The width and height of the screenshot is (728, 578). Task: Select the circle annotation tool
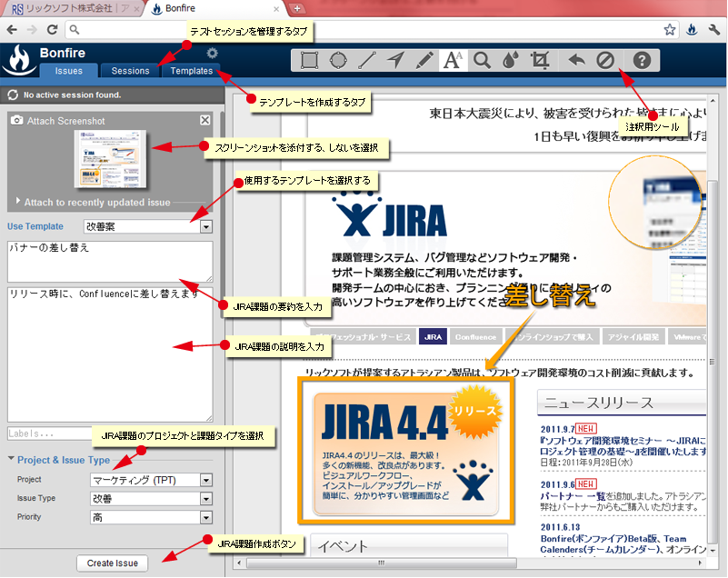point(338,60)
